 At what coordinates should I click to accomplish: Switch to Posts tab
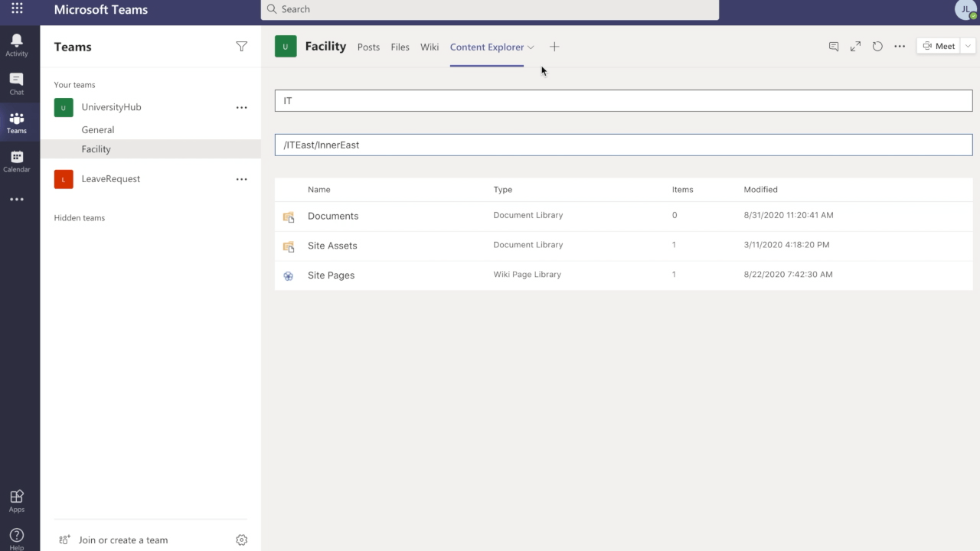click(368, 47)
